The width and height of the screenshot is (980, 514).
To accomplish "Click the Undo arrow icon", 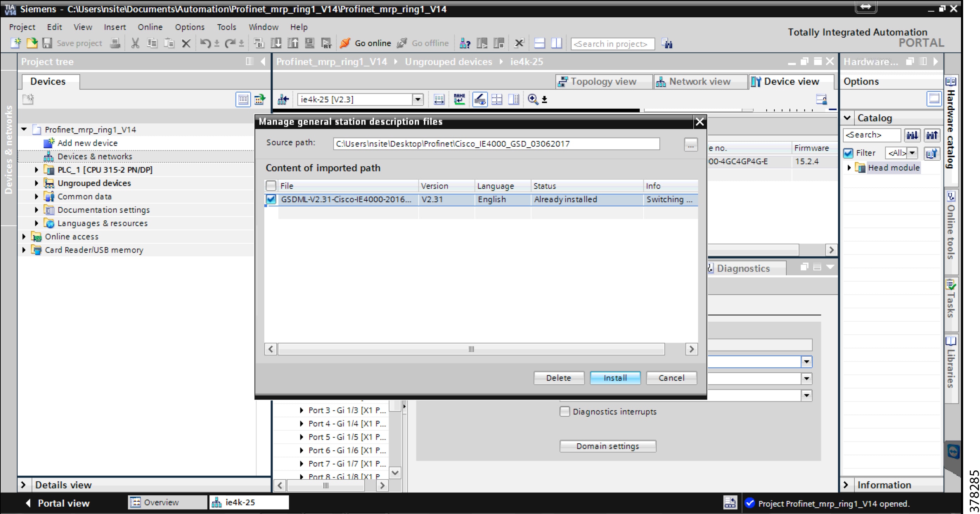I will tap(205, 43).
